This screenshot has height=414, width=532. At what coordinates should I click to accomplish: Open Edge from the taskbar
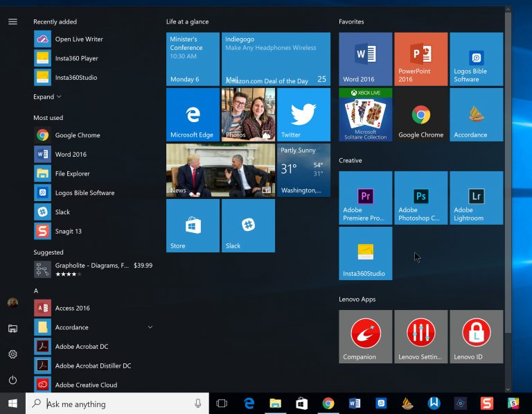point(249,404)
